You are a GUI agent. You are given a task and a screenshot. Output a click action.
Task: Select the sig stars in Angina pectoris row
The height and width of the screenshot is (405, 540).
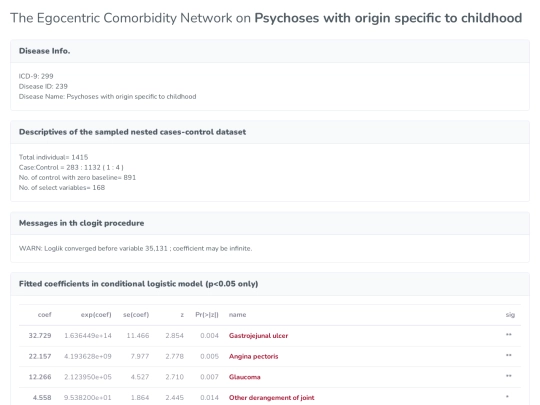click(509, 355)
